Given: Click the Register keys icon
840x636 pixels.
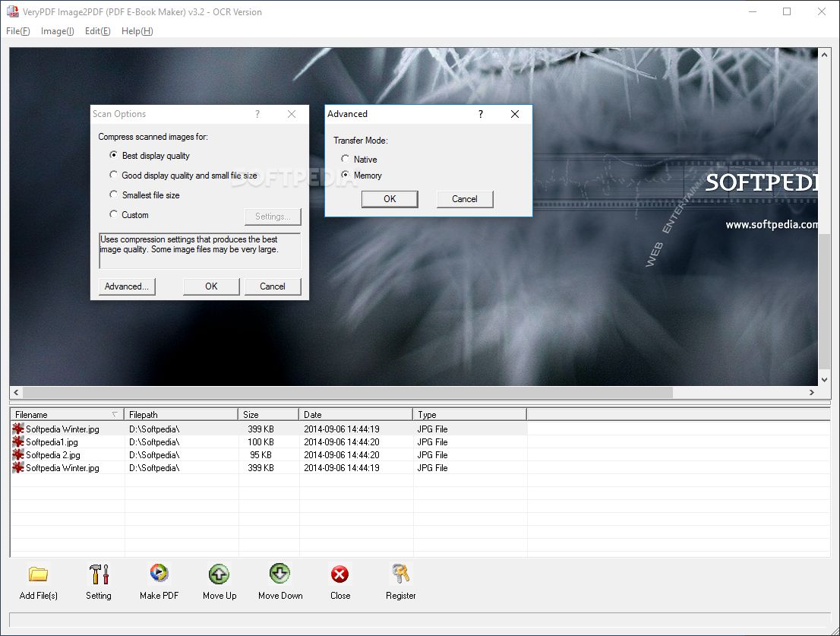Looking at the screenshot, I should point(401,573).
